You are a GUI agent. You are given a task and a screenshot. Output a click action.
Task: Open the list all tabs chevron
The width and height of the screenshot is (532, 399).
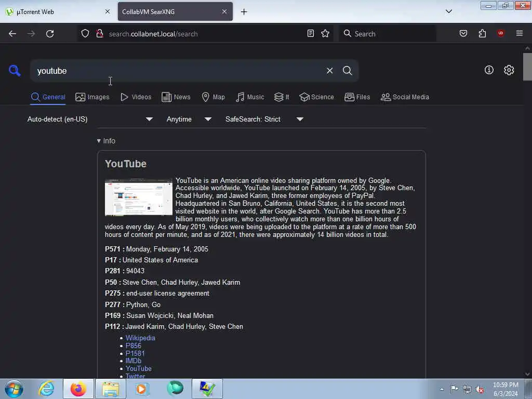click(449, 11)
